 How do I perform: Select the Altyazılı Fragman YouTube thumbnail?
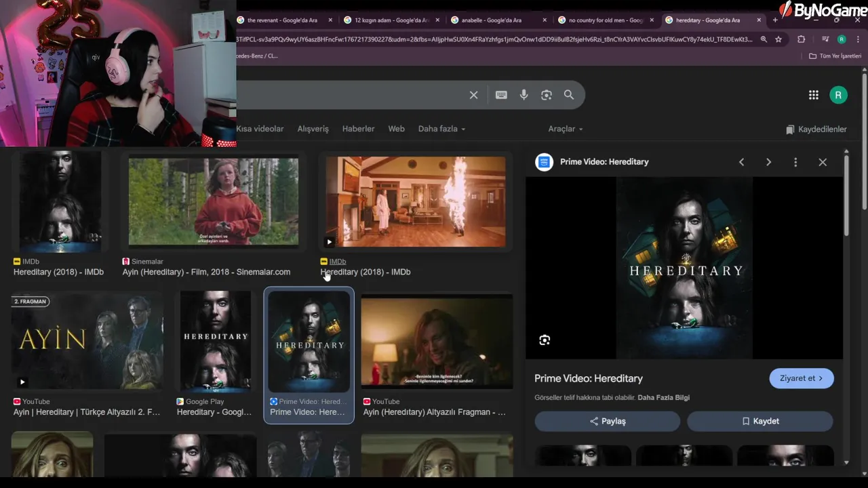coord(437,342)
